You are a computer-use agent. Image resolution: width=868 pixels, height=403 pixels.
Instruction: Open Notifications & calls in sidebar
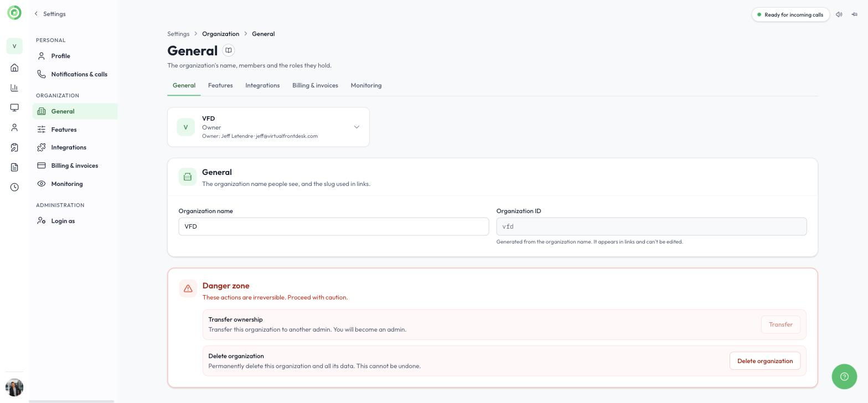tap(75, 74)
